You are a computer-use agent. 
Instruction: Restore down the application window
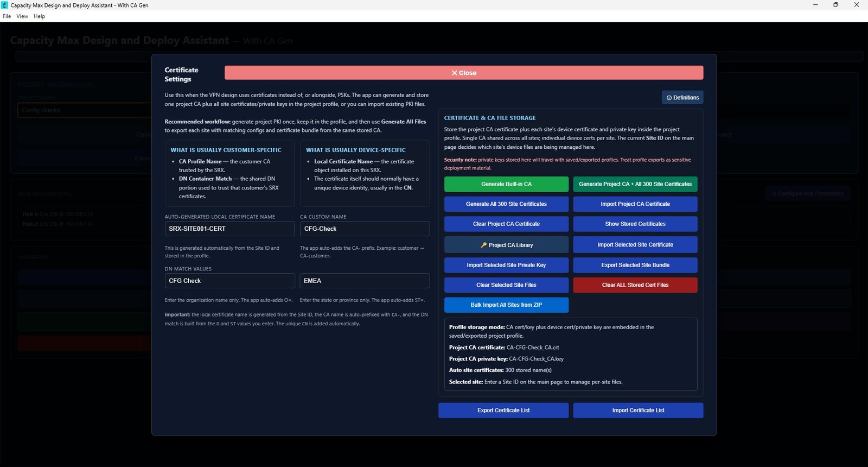pyautogui.click(x=836, y=5)
